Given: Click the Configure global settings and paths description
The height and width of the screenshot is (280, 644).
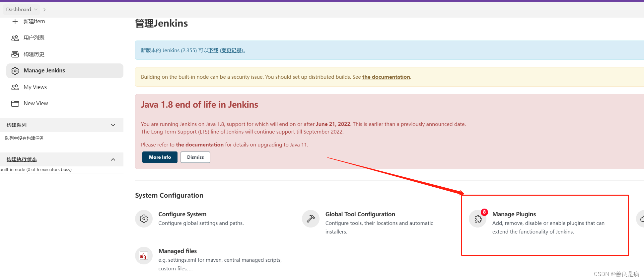Looking at the screenshot, I should (201, 223).
